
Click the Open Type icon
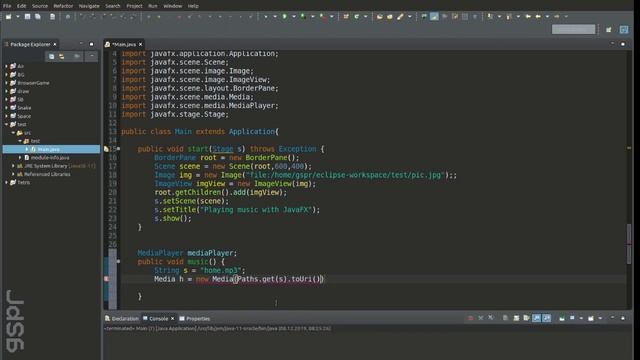pos(380,16)
